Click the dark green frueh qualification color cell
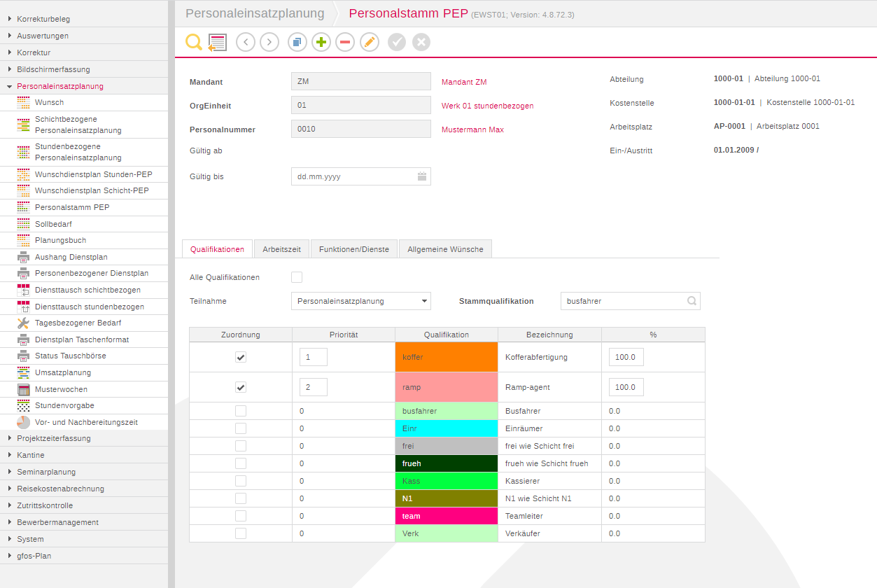 tap(447, 463)
